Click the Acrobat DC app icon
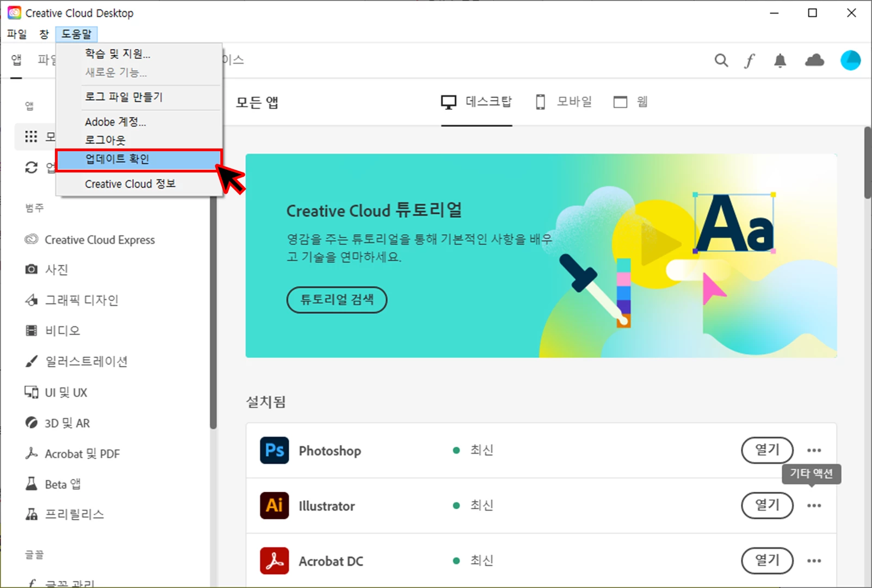This screenshot has height=588, width=872. pyautogui.click(x=274, y=561)
